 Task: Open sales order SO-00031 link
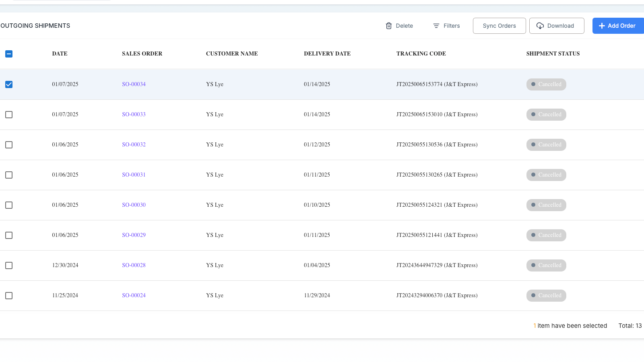[134, 175]
